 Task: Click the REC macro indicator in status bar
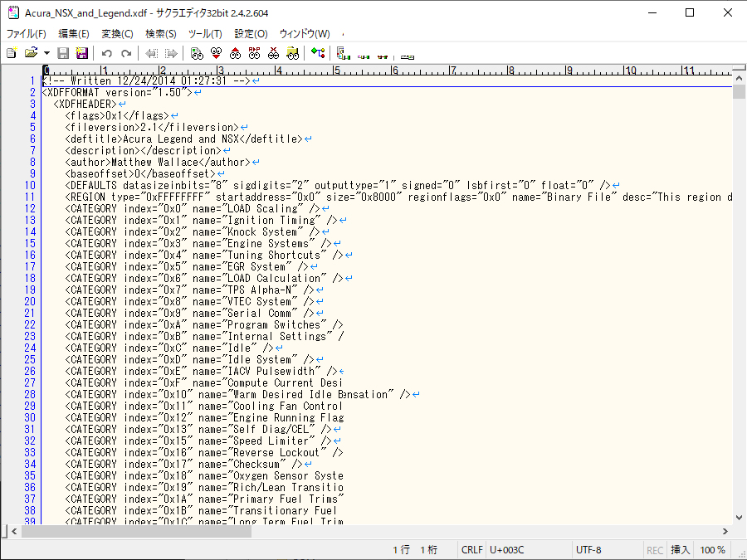(655, 550)
